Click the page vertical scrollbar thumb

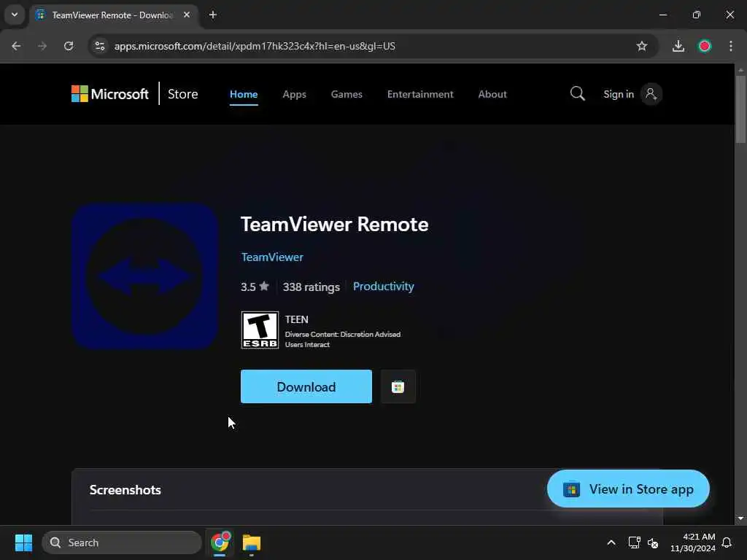coord(740,109)
